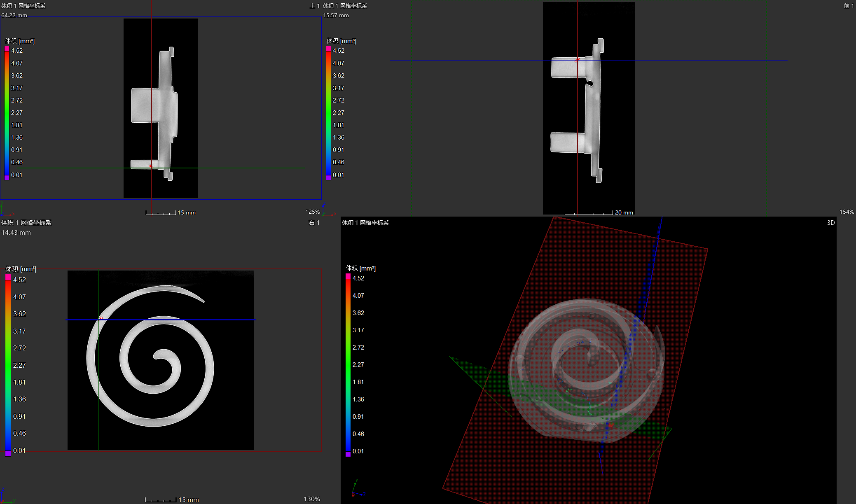Switch to the 3D view tab label
856x504 pixels.
point(830,222)
